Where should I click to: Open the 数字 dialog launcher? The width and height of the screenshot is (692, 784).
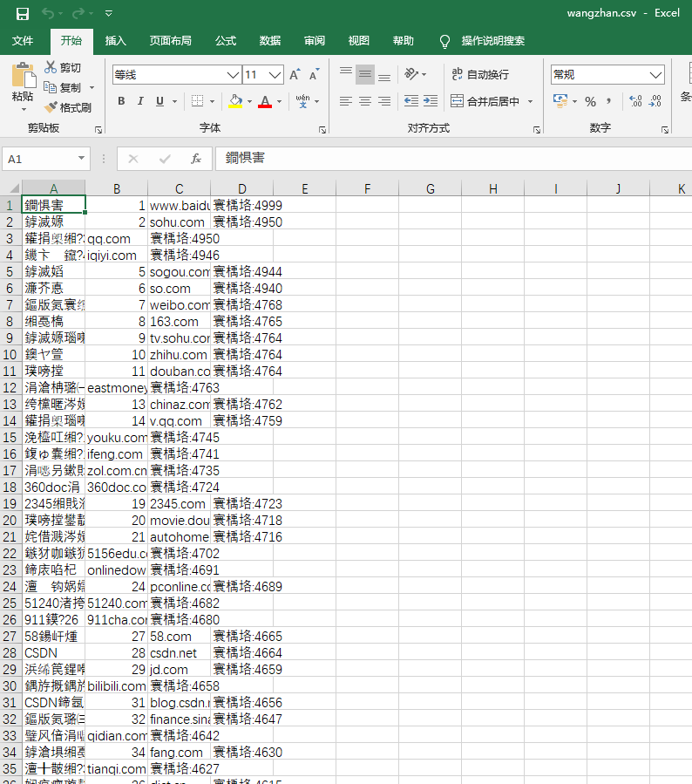click(x=665, y=130)
